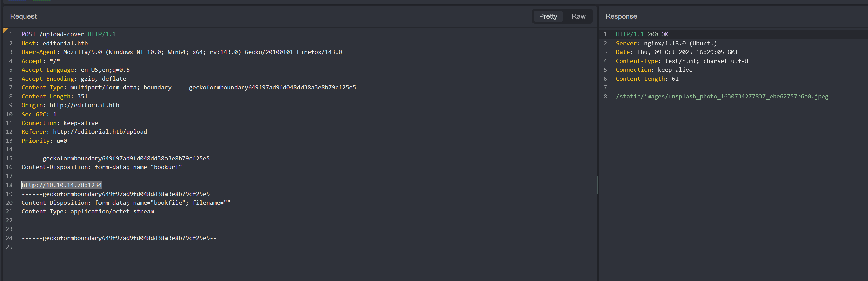Grab the divider handle between Request and Response

point(597,185)
